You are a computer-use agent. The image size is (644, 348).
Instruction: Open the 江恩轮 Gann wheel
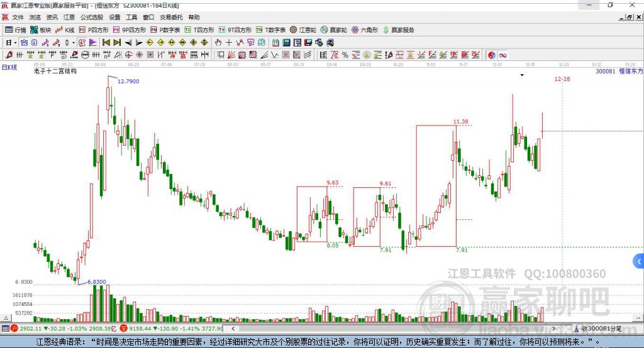[303, 30]
